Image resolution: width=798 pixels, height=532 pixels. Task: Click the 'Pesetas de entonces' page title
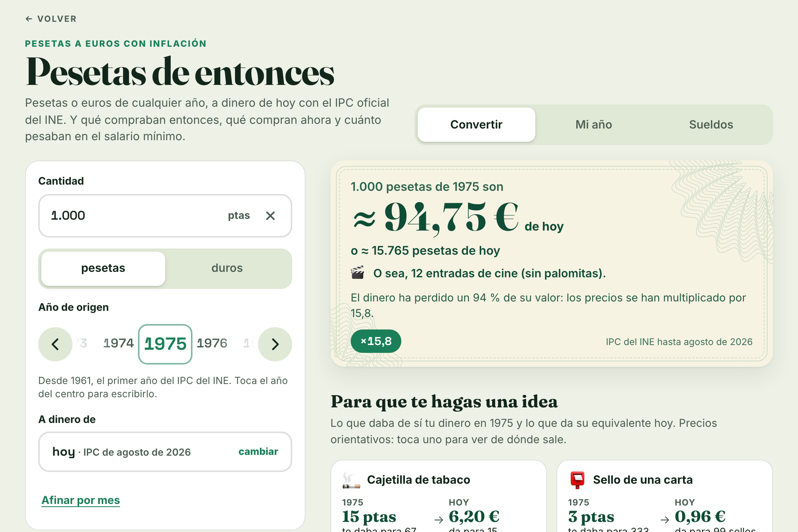(x=180, y=72)
